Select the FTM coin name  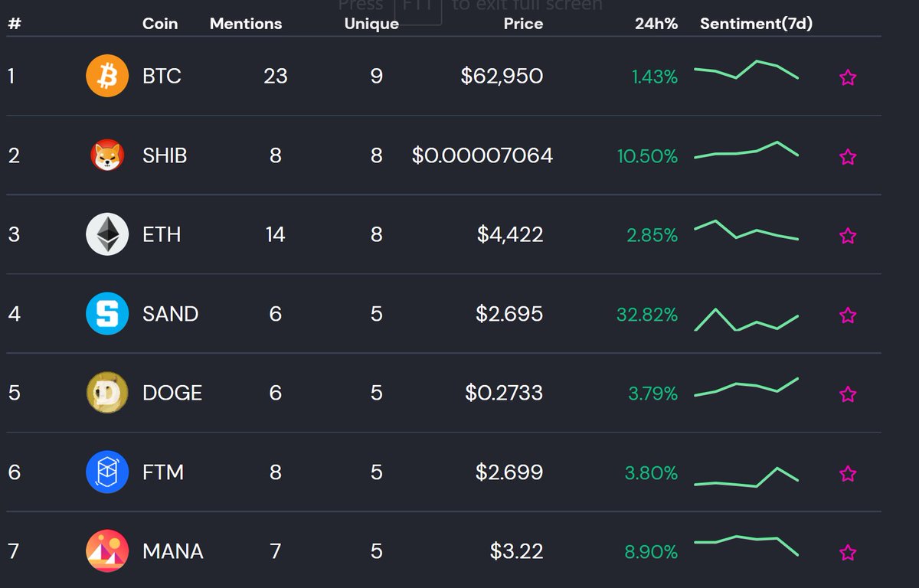click(163, 472)
